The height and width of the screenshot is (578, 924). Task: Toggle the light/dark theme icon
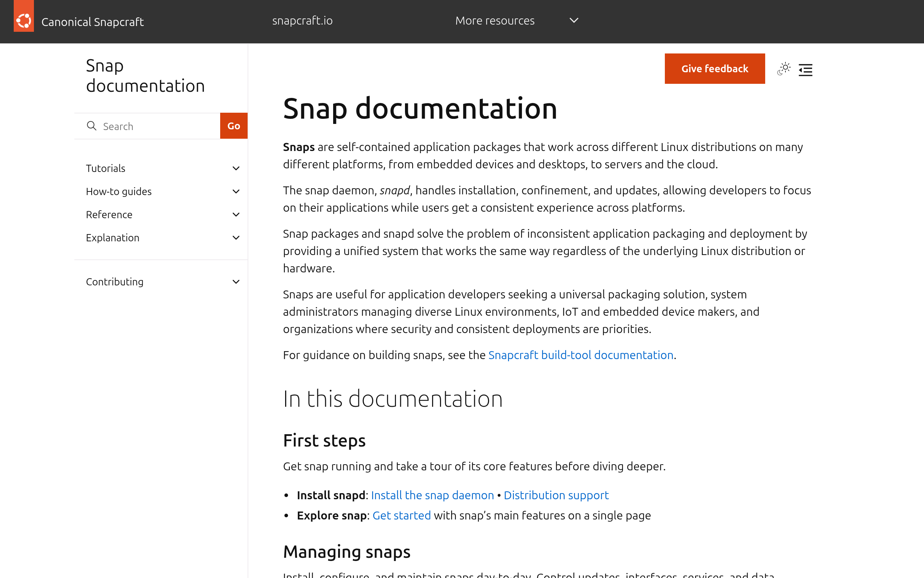[784, 69]
